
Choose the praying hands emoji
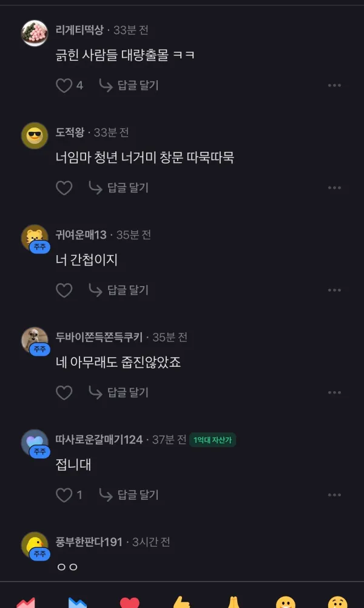coord(234,602)
